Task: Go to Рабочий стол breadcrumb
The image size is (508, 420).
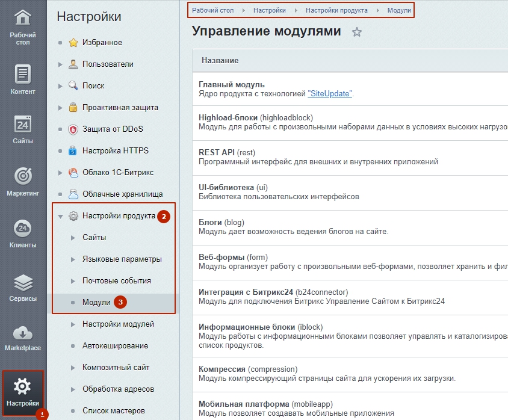Action: point(212,10)
